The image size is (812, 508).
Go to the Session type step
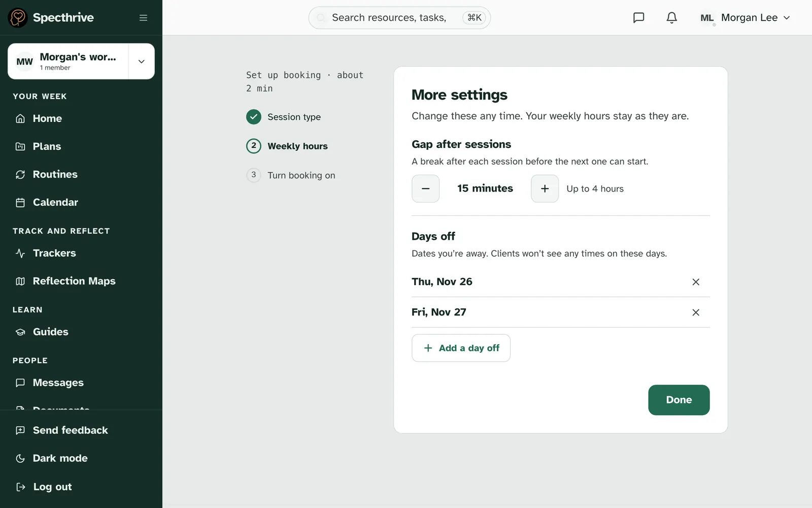(x=284, y=117)
